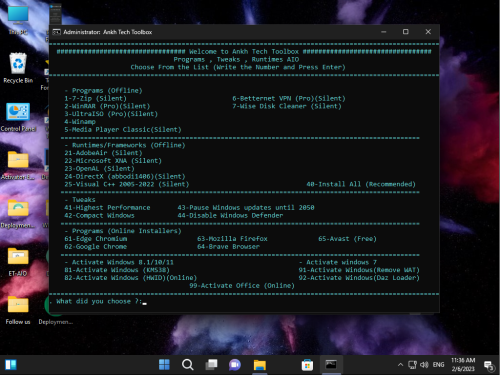This screenshot has width=500, height=375.
Task: Click the '4-Winamp' line
Action: pyautogui.click(x=80, y=122)
